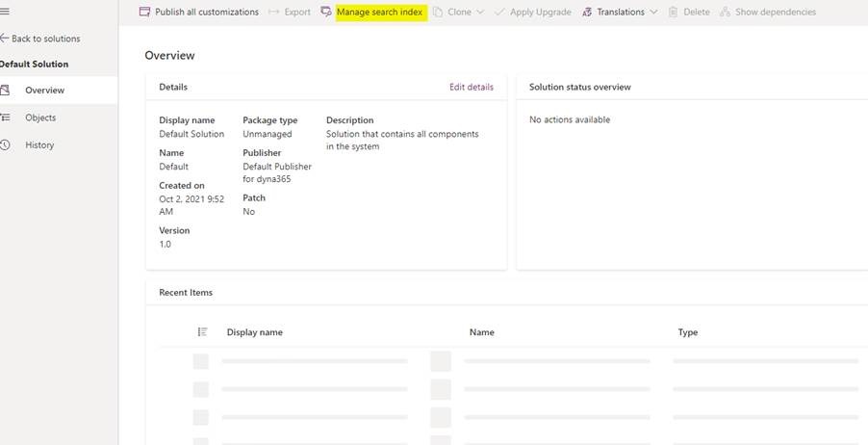Click the list sort icon in Recent Items
This screenshot has width=868, height=445.
202,332
